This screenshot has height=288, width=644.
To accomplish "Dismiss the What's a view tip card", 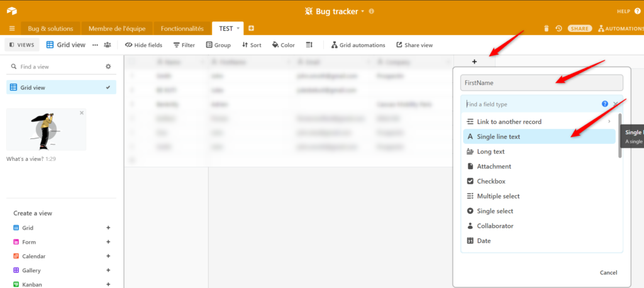I will point(81,113).
